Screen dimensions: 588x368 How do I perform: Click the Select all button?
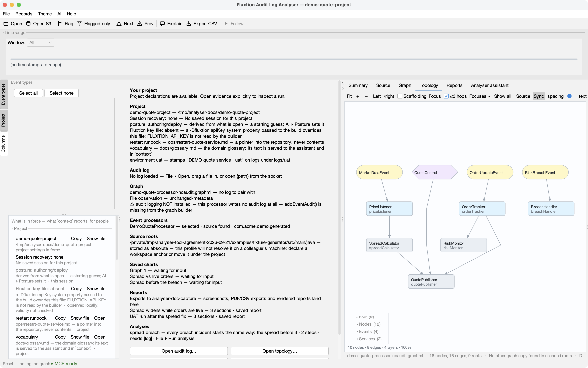pyautogui.click(x=28, y=93)
